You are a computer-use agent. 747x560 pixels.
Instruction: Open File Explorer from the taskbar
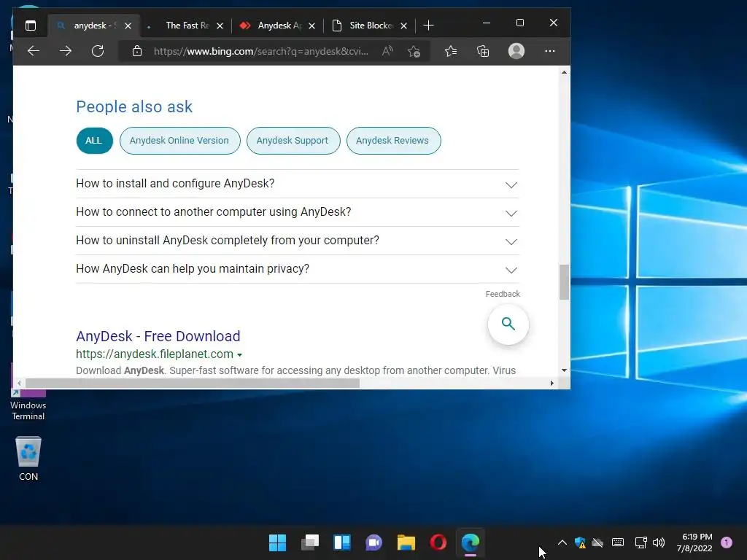pos(406,542)
